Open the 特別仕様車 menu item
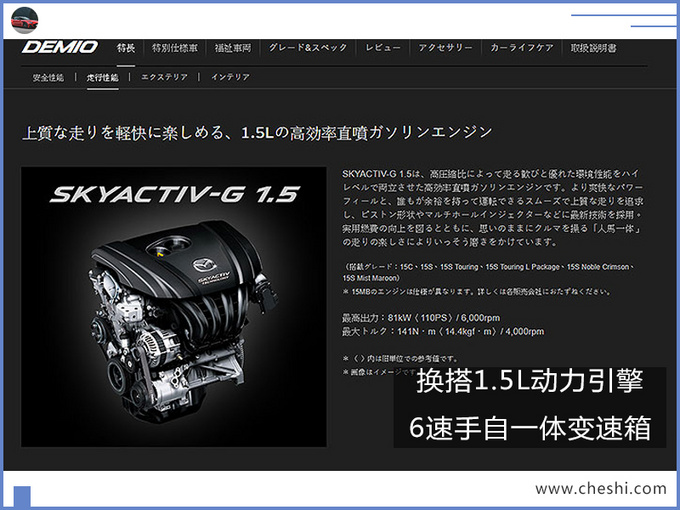Viewport: 680px width, 510px height. tap(174, 48)
